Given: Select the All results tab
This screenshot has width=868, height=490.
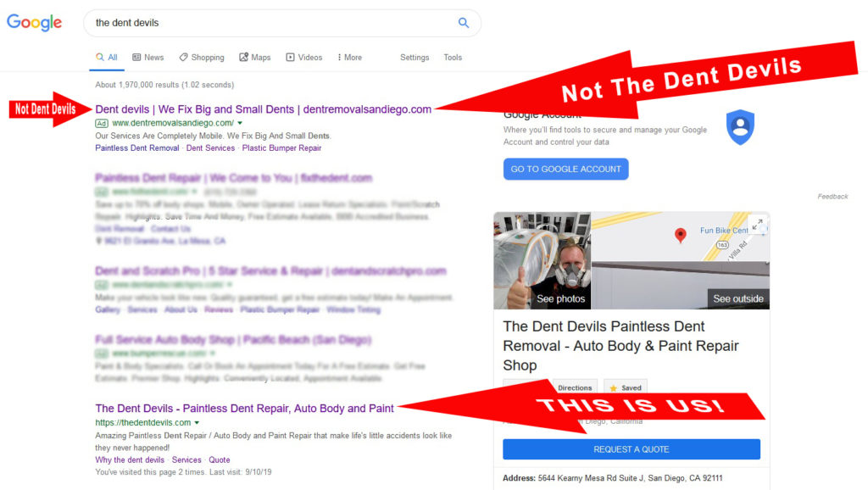Looking at the screenshot, I should (107, 58).
